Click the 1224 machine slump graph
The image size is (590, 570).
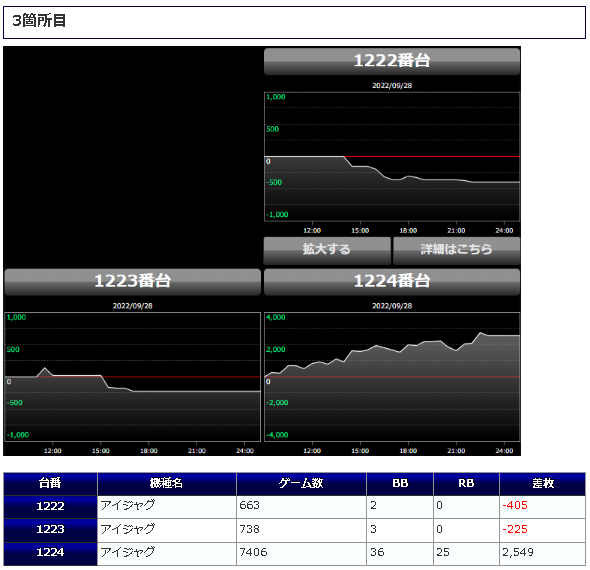click(392, 377)
